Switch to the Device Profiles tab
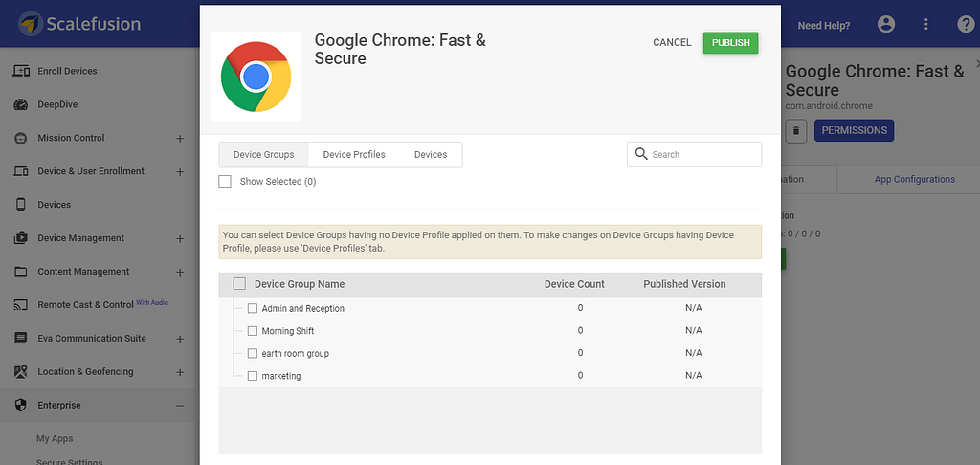 point(354,154)
